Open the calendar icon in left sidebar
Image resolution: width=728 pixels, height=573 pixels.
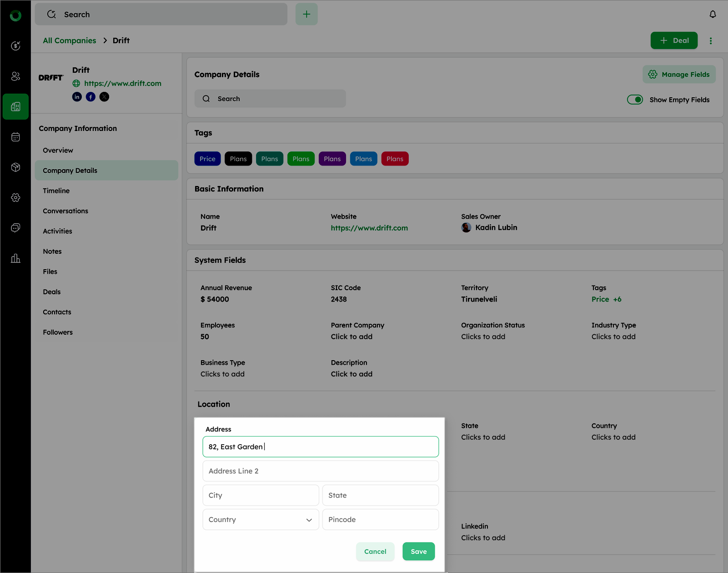(x=15, y=137)
